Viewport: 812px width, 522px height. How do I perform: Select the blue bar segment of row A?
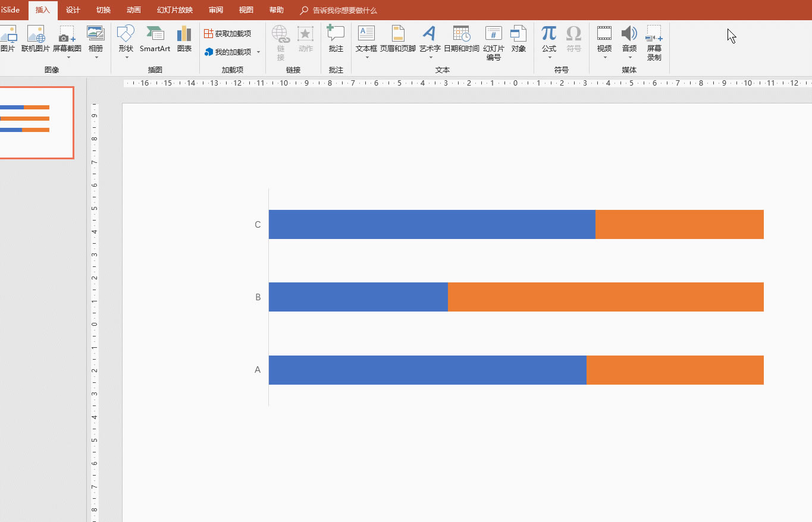(428, 370)
